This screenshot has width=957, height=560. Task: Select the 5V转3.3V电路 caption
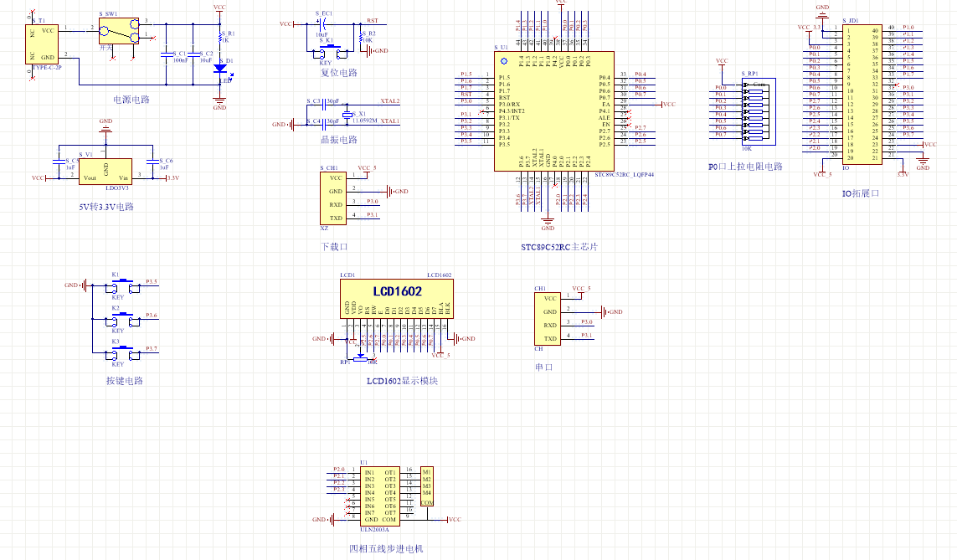(x=106, y=207)
